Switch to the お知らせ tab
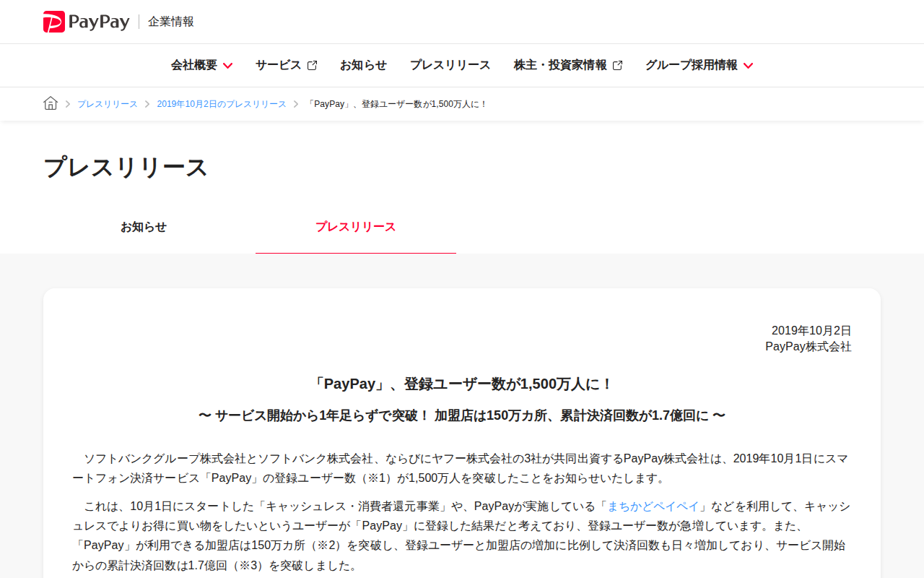This screenshot has width=924, height=578. (144, 227)
